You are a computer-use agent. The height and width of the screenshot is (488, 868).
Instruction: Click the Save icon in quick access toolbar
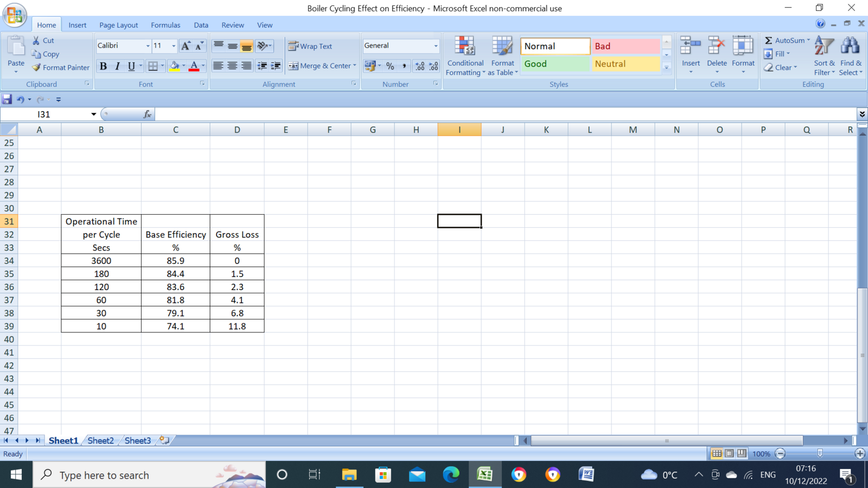pos(7,99)
